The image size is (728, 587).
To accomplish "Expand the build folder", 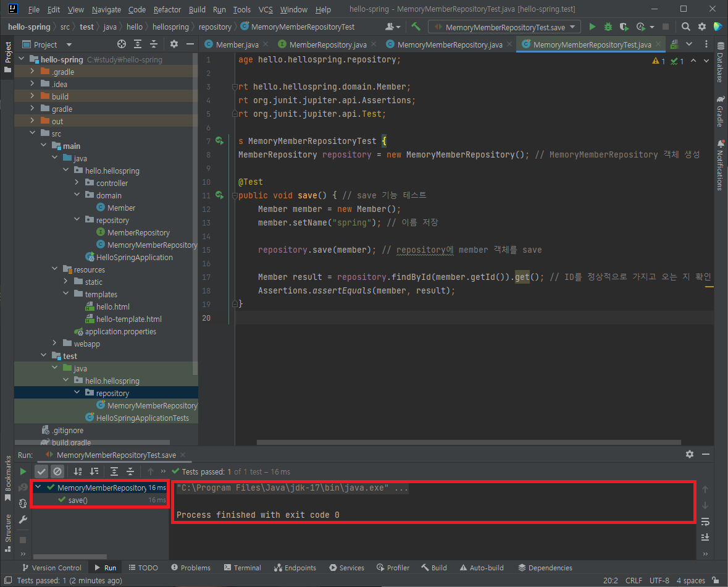I will click(32, 96).
